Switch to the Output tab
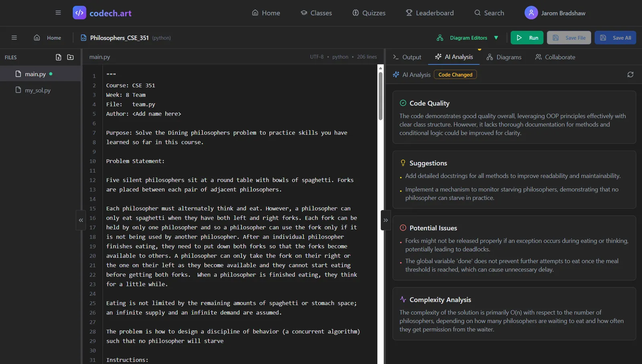Image resolution: width=642 pixels, height=364 pixels. coord(407,57)
